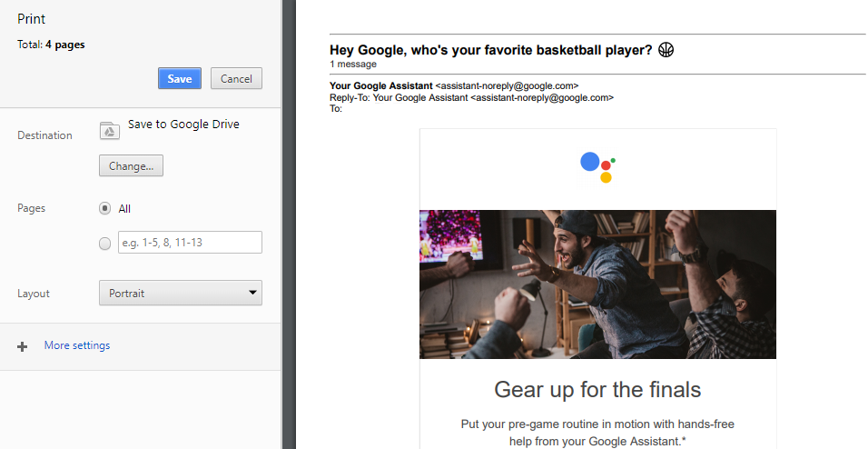
Task: Click the blue Save button
Action: pyautogui.click(x=180, y=79)
